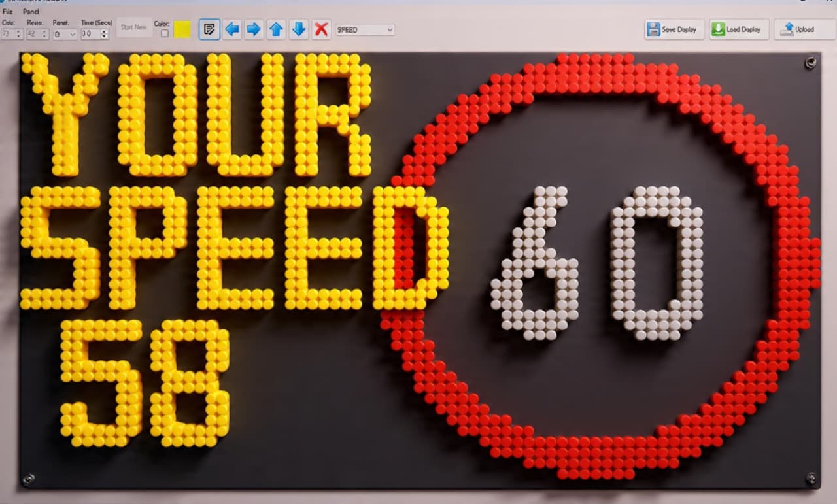Click the Time (Secs) stepper arrows

click(x=105, y=34)
